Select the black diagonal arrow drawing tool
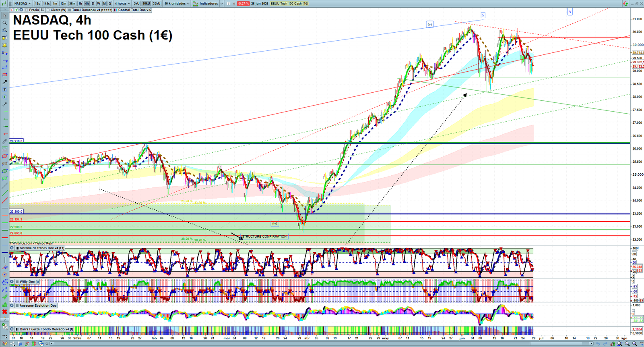Image resolution: width=644 pixels, height=347 pixels. tap(4, 82)
